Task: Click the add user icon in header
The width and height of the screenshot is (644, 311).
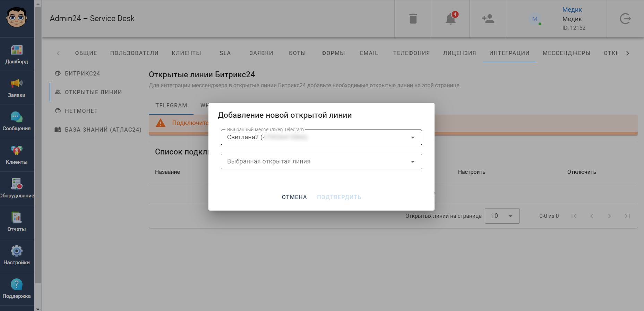Action: (488, 19)
